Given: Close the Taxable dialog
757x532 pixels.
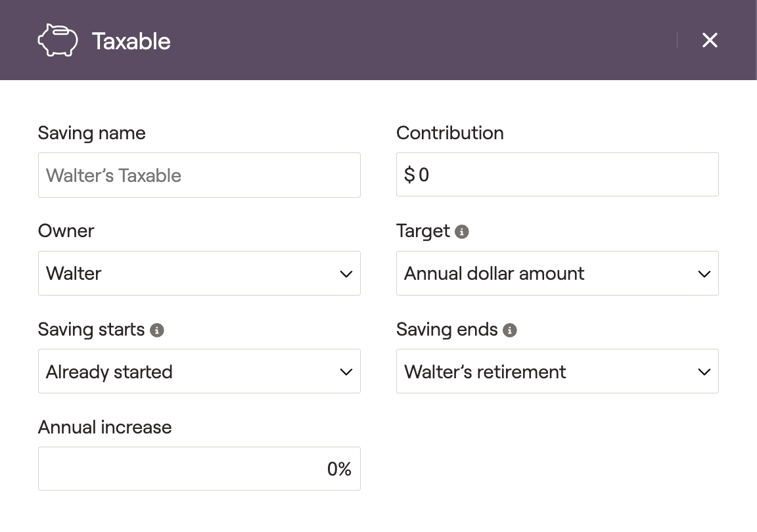Looking at the screenshot, I should coord(710,41).
